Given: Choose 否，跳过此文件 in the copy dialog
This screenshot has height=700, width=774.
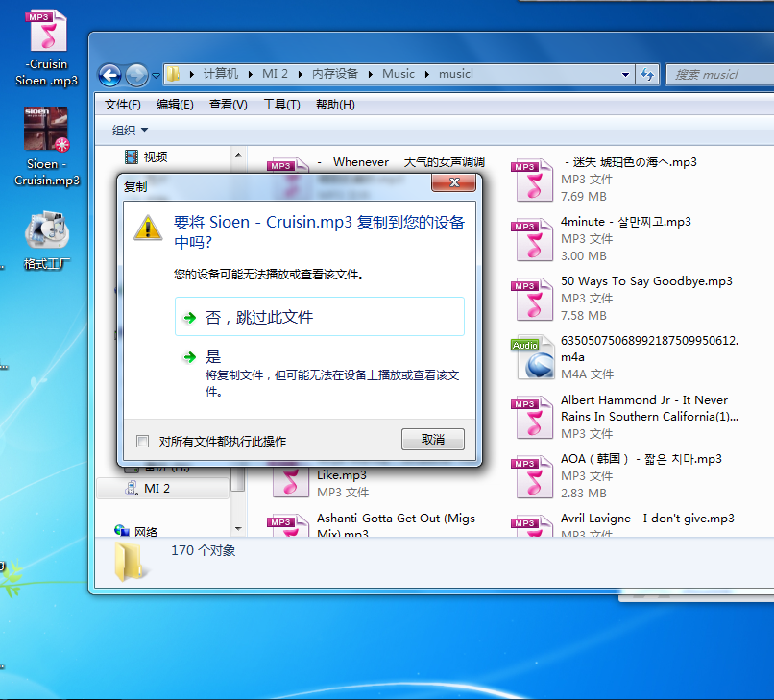Looking at the screenshot, I should 320,317.
